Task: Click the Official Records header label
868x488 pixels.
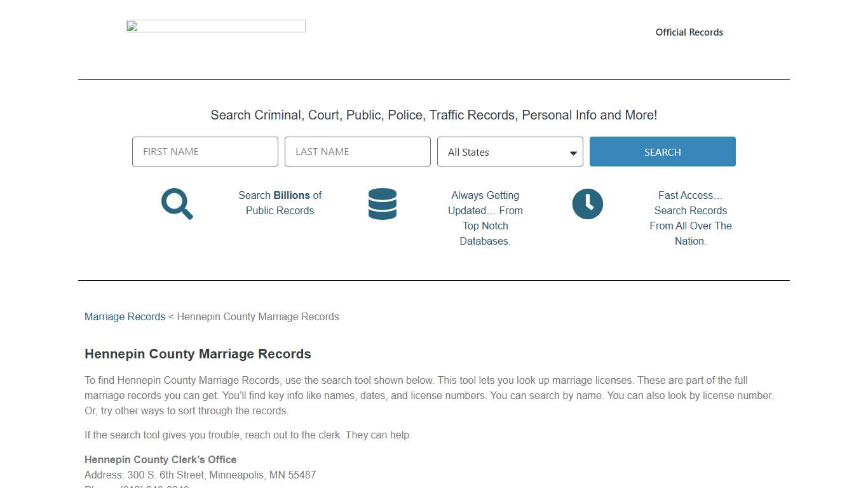Action: tap(689, 32)
